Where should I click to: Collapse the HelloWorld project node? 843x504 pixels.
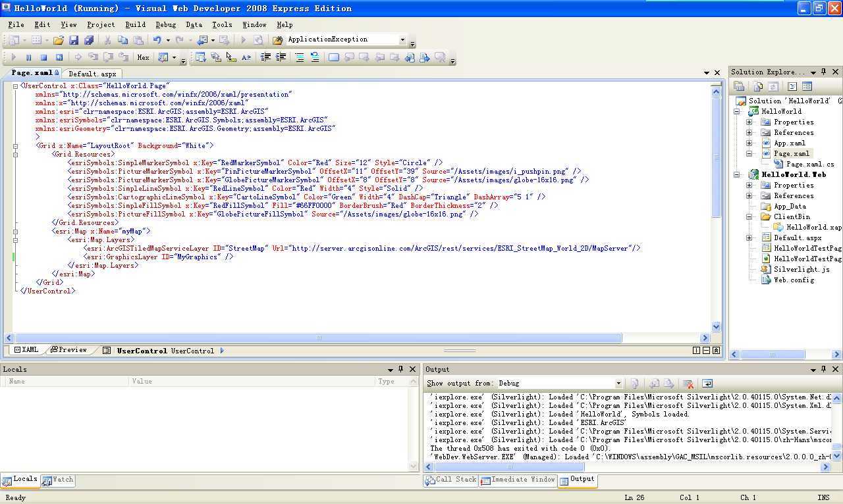[x=737, y=112]
